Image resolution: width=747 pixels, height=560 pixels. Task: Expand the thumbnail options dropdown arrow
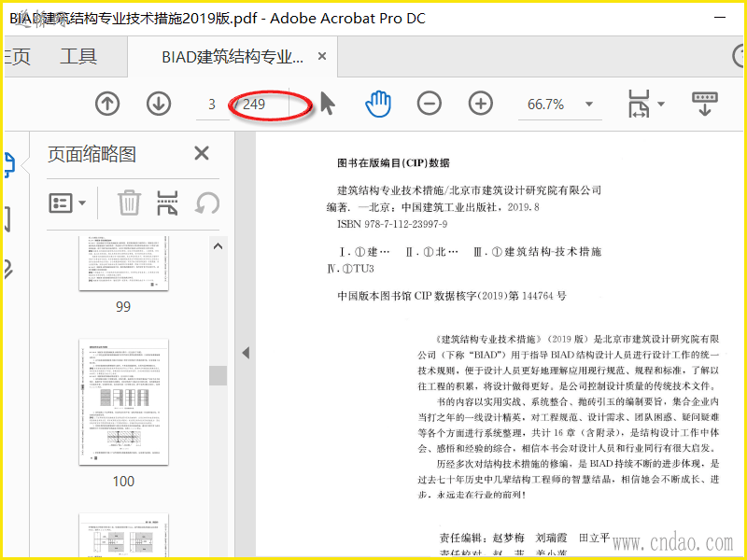point(82,203)
